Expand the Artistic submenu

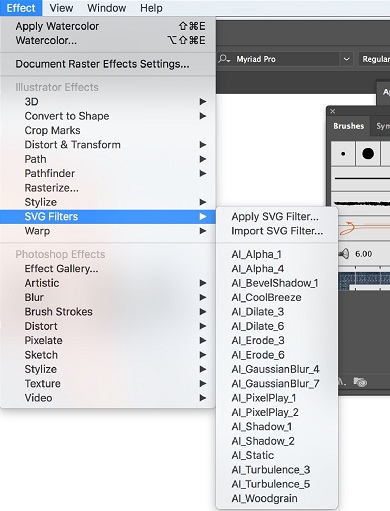(108, 283)
